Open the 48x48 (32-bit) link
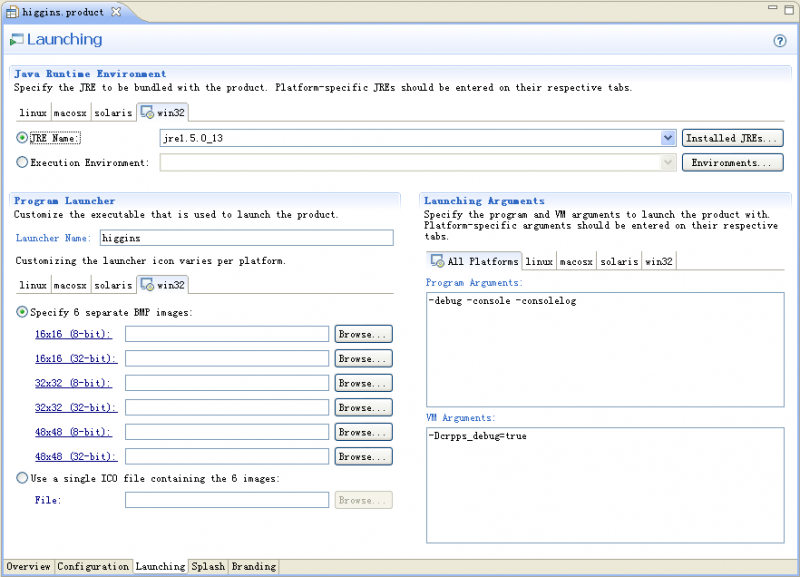The width and height of the screenshot is (800, 577). (76, 457)
